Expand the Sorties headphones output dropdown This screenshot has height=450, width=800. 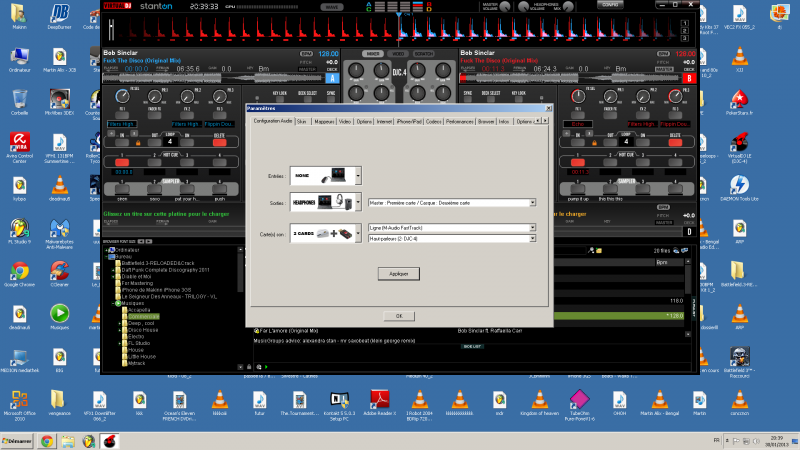tap(358, 203)
